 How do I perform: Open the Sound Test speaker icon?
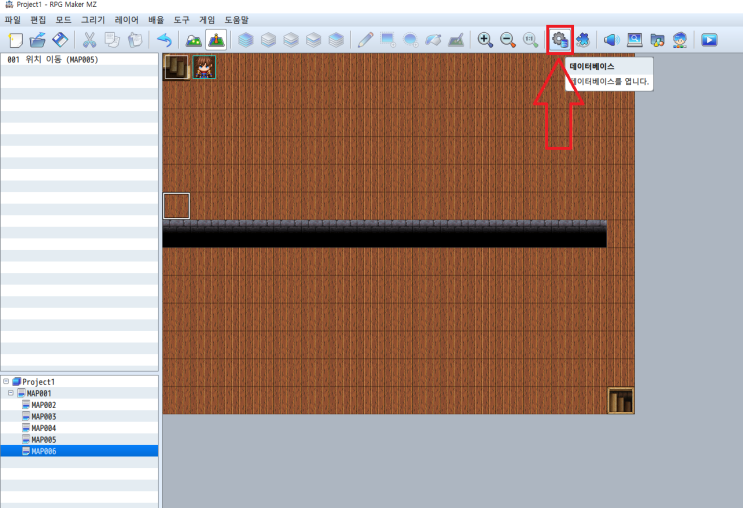tap(612, 40)
